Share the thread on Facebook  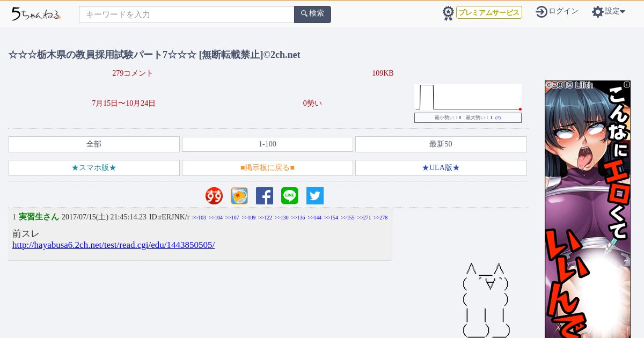point(265,196)
